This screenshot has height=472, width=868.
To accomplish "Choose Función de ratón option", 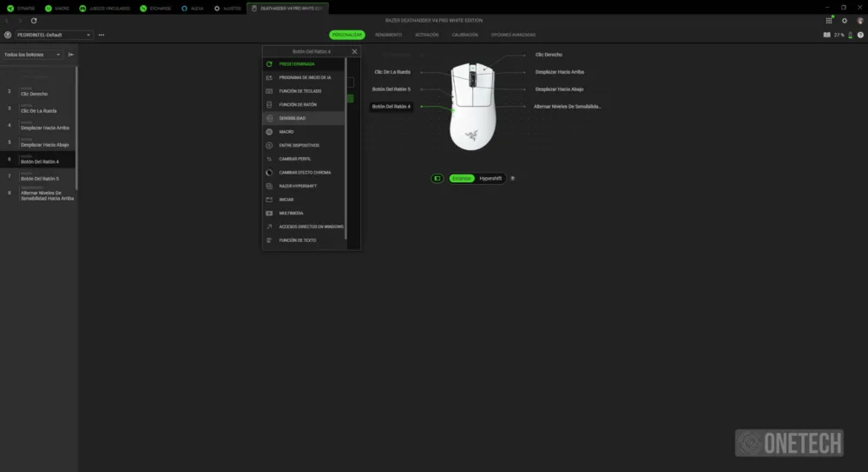I will coord(304,105).
